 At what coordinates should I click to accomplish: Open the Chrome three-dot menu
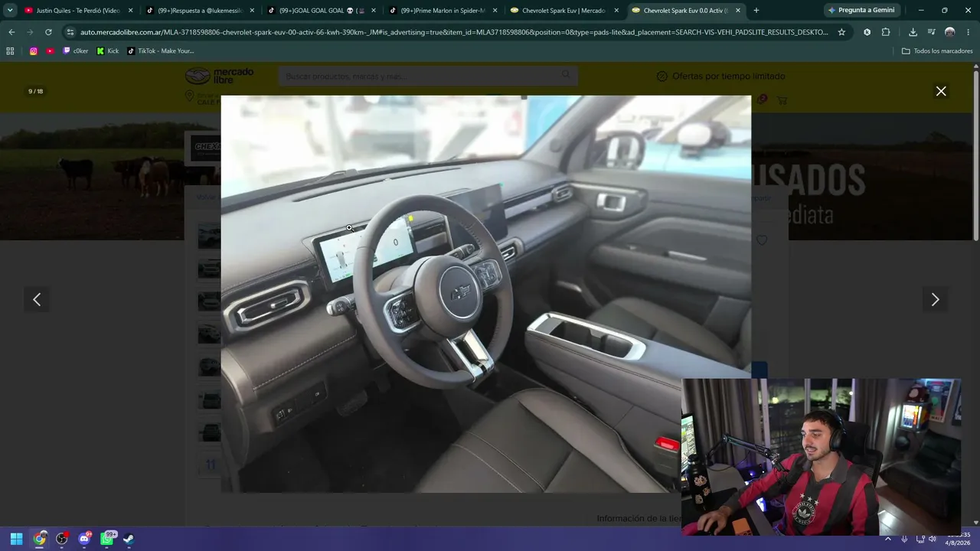968,32
